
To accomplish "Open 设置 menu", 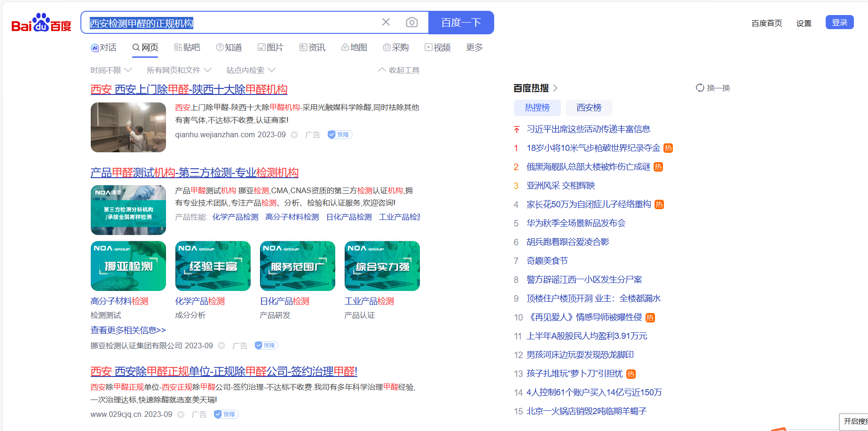I will (804, 23).
